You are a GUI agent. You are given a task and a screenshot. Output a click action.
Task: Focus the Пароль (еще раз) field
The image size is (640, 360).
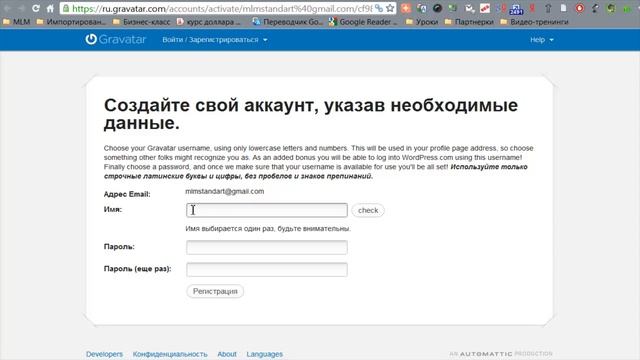pos(267,269)
